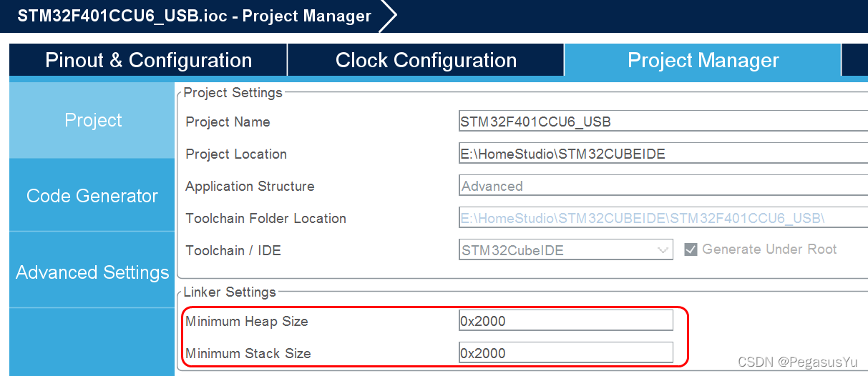Open the Toolchain / IDE dropdown

pos(565,250)
